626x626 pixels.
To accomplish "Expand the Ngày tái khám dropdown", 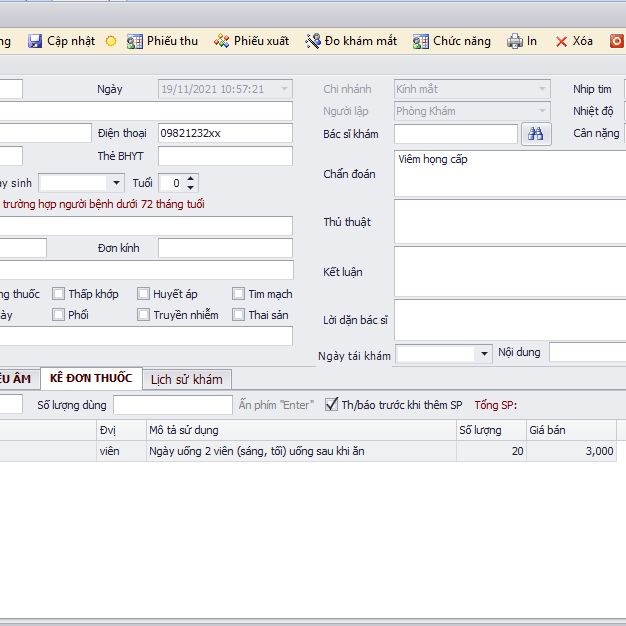I will [x=485, y=354].
